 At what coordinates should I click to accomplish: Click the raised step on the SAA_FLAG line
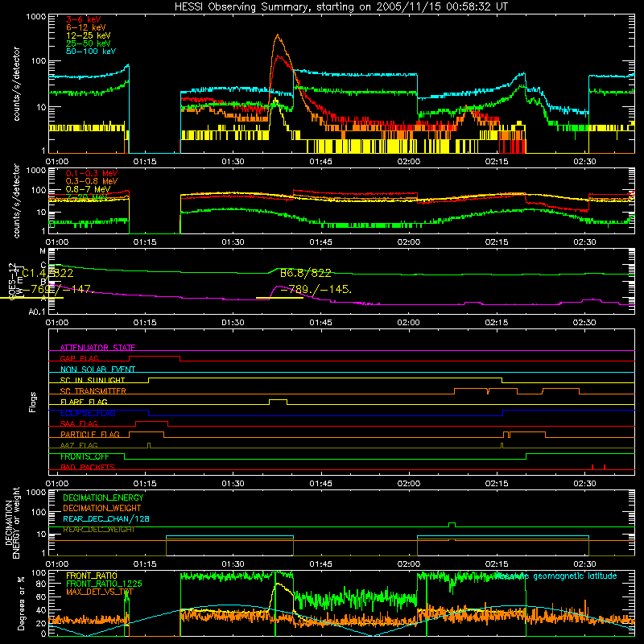pyautogui.click(x=151, y=423)
